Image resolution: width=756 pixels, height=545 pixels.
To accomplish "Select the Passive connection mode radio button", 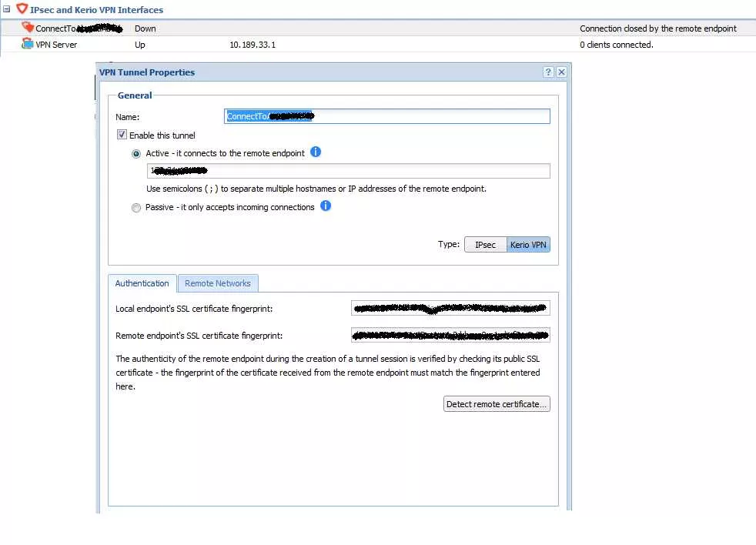I will point(136,207).
